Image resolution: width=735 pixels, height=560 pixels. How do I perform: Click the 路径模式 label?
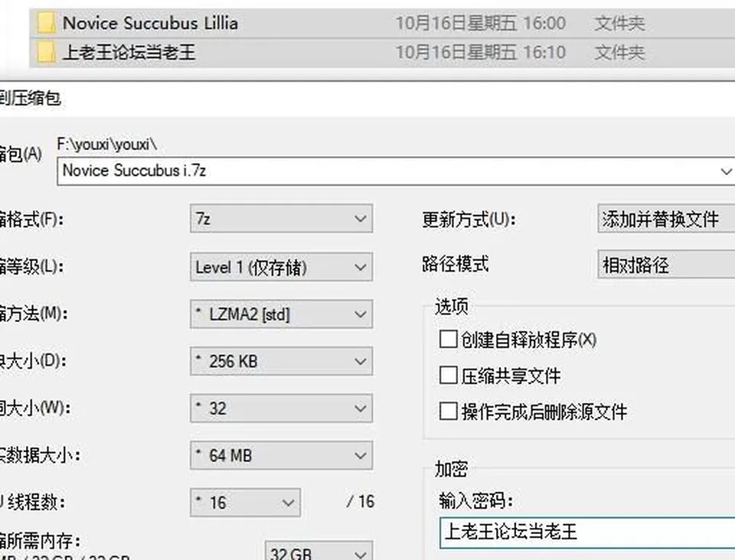pyautogui.click(x=455, y=264)
